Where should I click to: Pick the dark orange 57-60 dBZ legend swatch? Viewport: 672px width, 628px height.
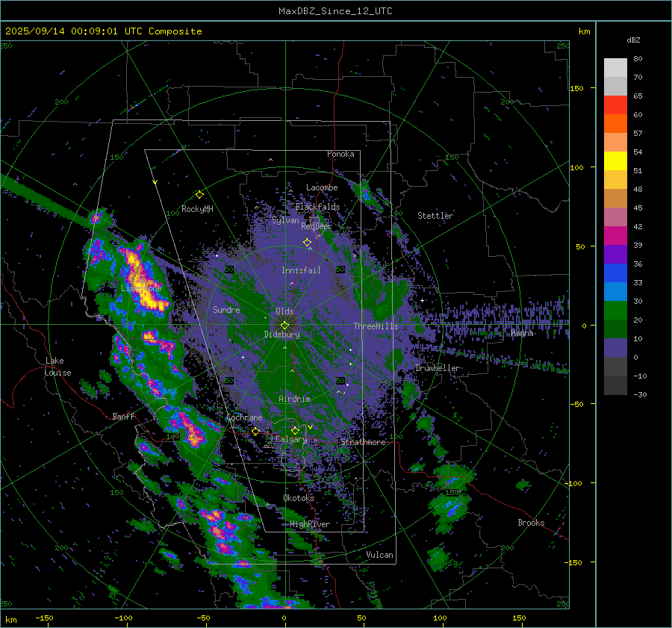[x=615, y=124]
